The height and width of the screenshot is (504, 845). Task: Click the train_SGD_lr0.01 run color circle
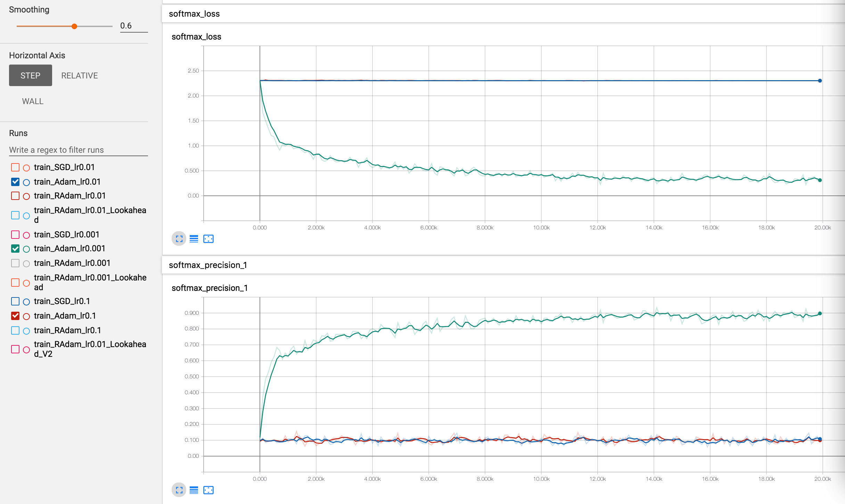click(26, 168)
